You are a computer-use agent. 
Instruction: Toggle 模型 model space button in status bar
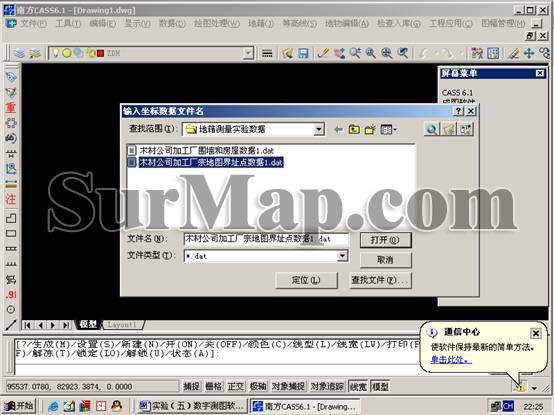click(x=380, y=386)
